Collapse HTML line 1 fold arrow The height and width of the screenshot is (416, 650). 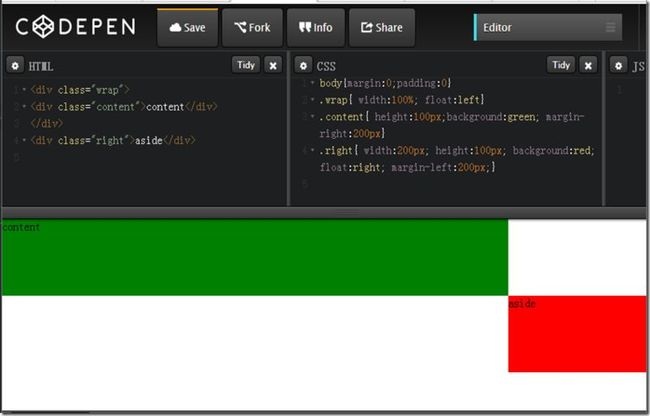(x=24, y=89)
